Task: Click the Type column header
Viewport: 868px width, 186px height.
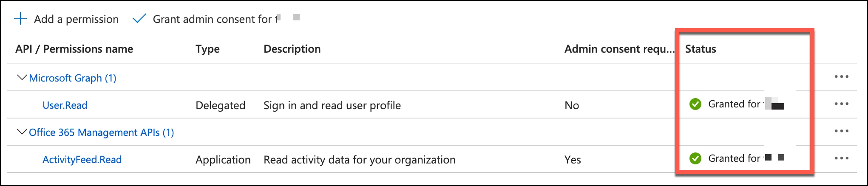Action: click(207, 49)
